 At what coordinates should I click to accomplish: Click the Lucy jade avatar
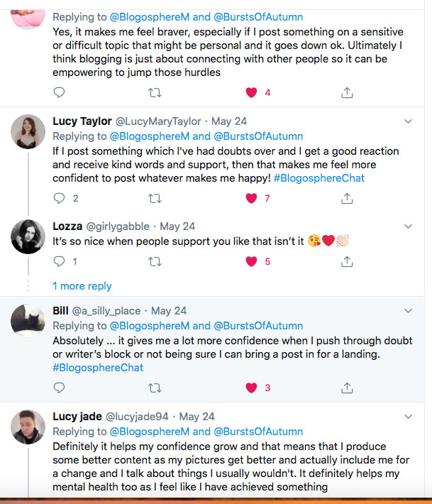point(28,428)
